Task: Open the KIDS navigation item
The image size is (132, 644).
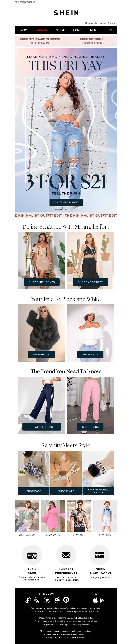Action: click(x=109, y=30)
